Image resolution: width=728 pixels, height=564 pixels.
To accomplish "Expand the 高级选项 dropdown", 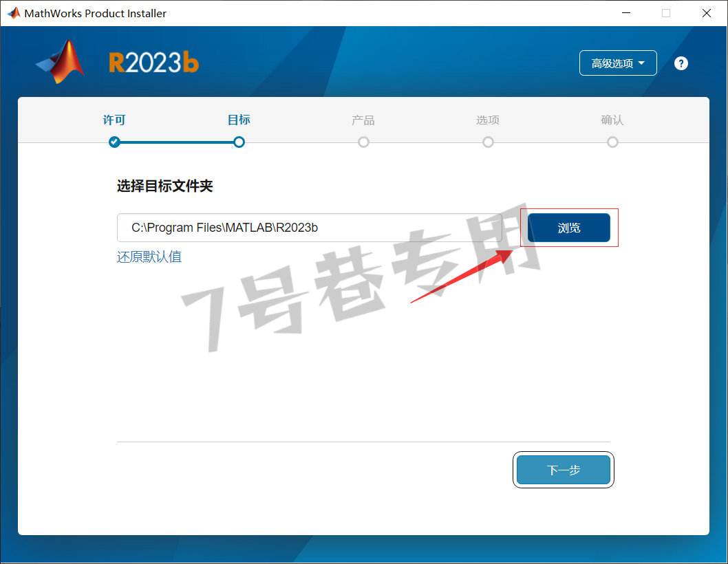I will (617, 63).
